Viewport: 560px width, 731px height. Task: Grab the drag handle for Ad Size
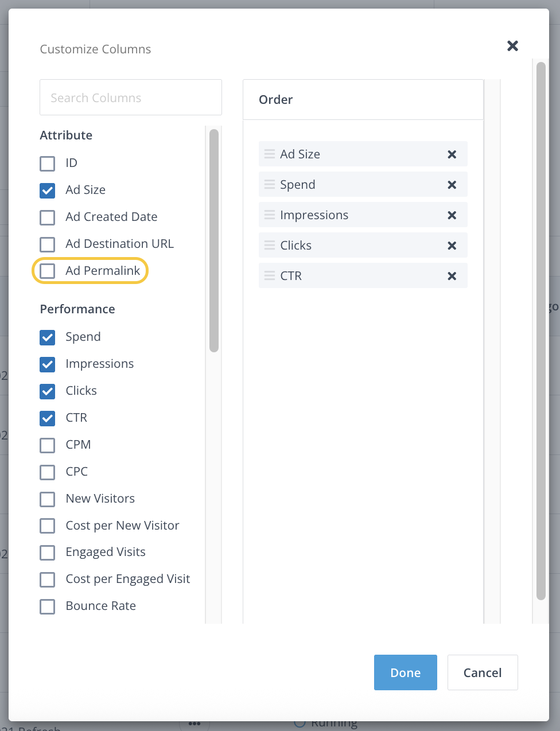coord(269,154)
